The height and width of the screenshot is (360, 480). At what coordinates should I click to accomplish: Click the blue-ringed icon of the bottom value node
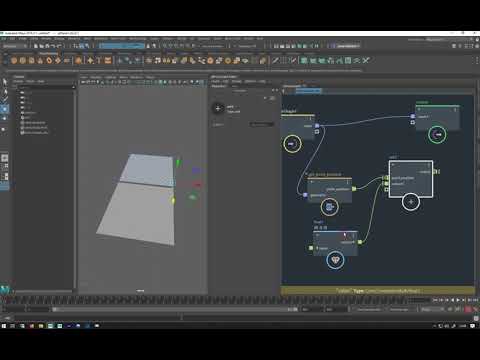pos(335,260)
